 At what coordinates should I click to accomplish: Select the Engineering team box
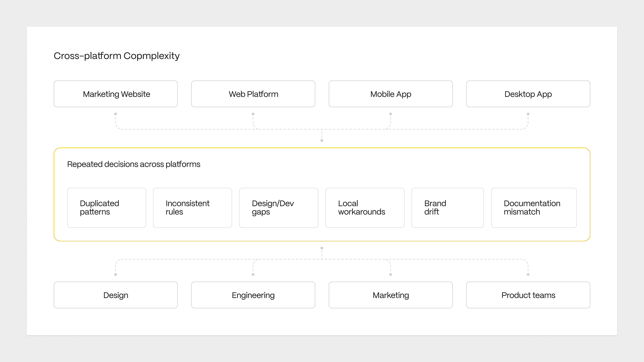tap(253, 295)
